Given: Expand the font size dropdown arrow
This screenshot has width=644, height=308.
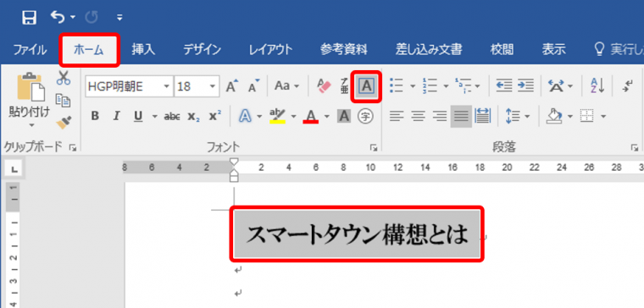Looking at the screenshot, I should pos(213,86).
